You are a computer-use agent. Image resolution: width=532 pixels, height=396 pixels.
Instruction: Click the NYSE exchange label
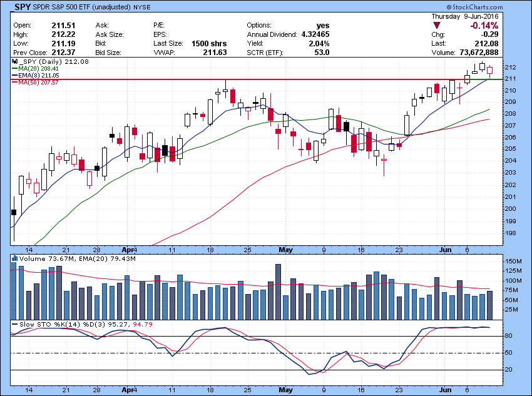click(x=142, y=7)
